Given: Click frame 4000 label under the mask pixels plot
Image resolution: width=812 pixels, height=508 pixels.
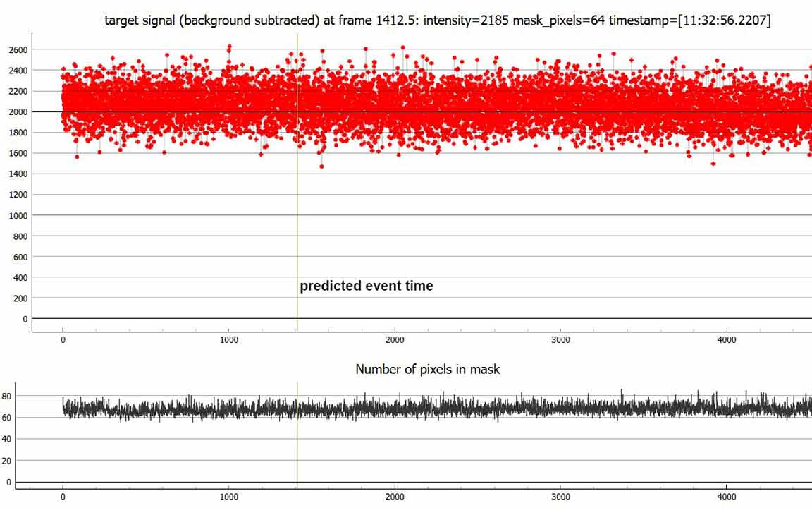Looking at the screenshot, I should pos(727,497).
